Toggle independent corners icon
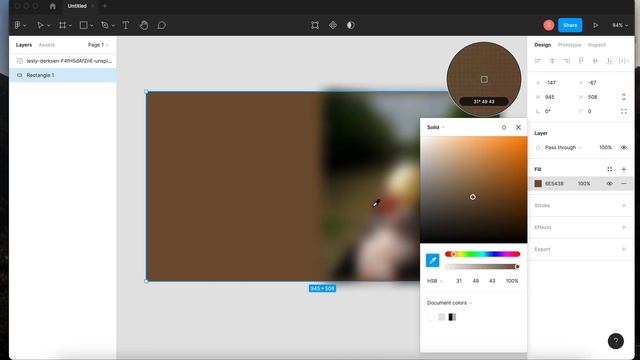The image size is (640, 360). click(x=624, y=111)
